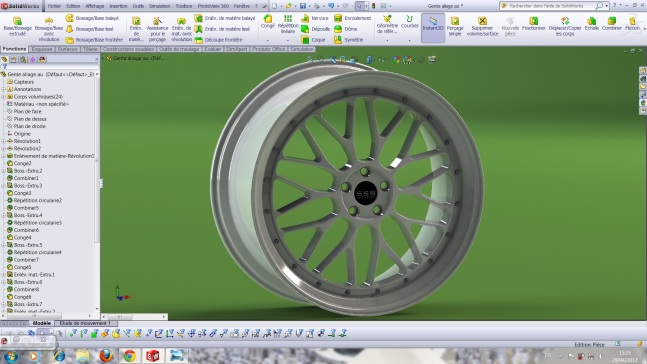Select the Nervure rib tool
647x364 pixels.
pyautogui.click(x=315, y=18)
